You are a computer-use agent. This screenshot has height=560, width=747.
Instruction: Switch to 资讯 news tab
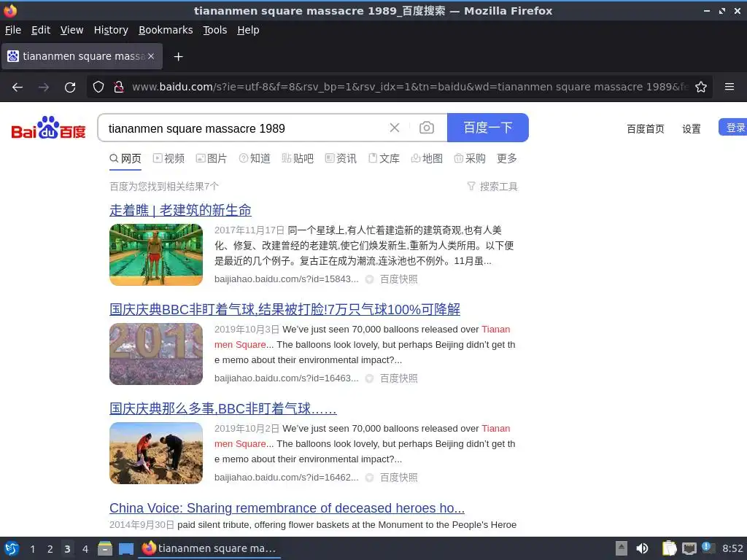coord(341,158)
